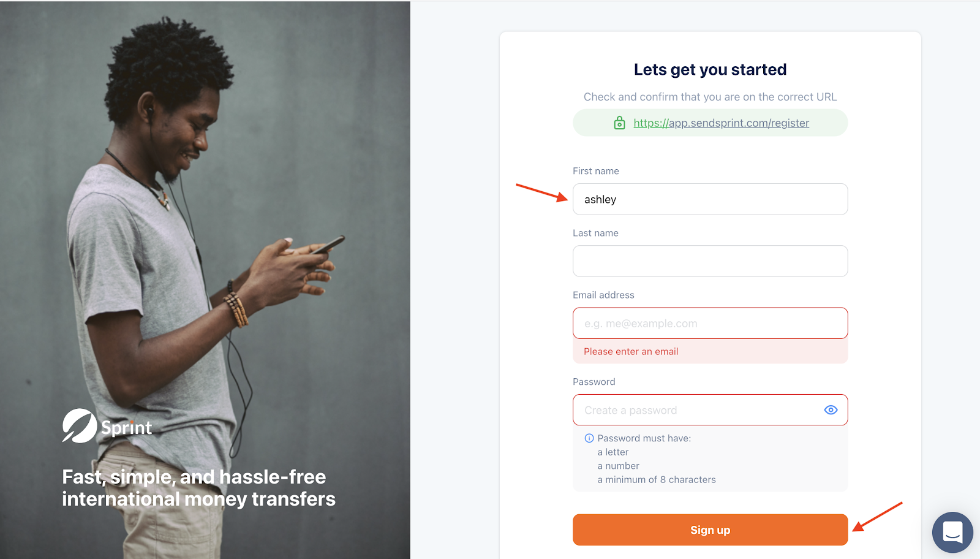Image resolution: width=980 pixels, height=559 pixels.
Task: Click the Email address input field
Action: click(x=710, y=323)
